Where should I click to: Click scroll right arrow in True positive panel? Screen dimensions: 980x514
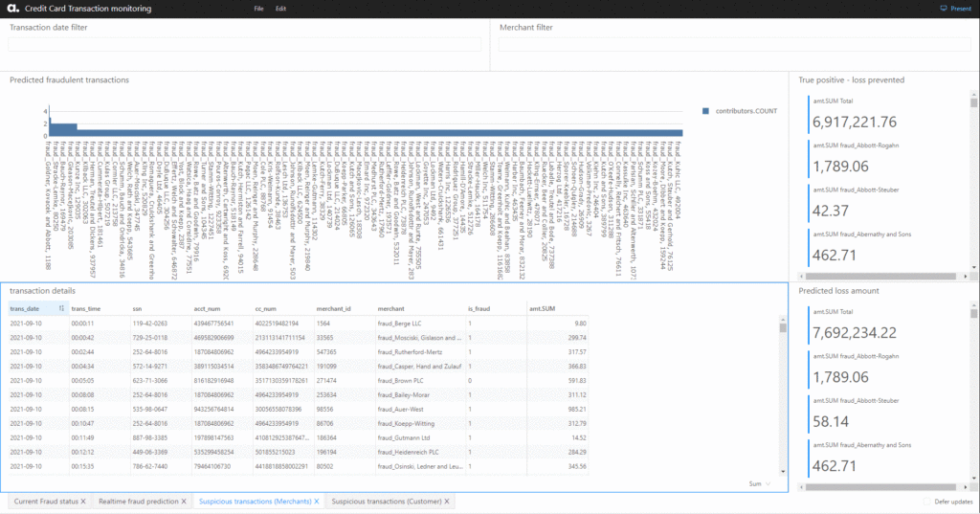click(965, 276)
